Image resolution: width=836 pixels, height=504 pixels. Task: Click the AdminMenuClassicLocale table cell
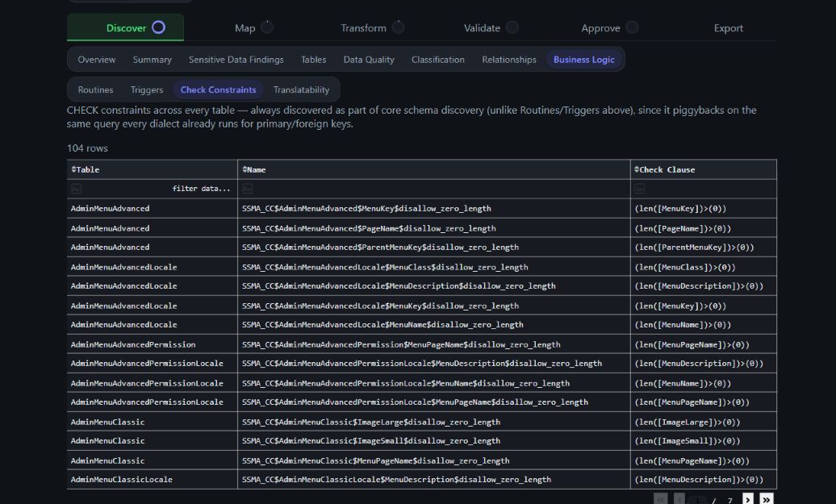(152, 480)
